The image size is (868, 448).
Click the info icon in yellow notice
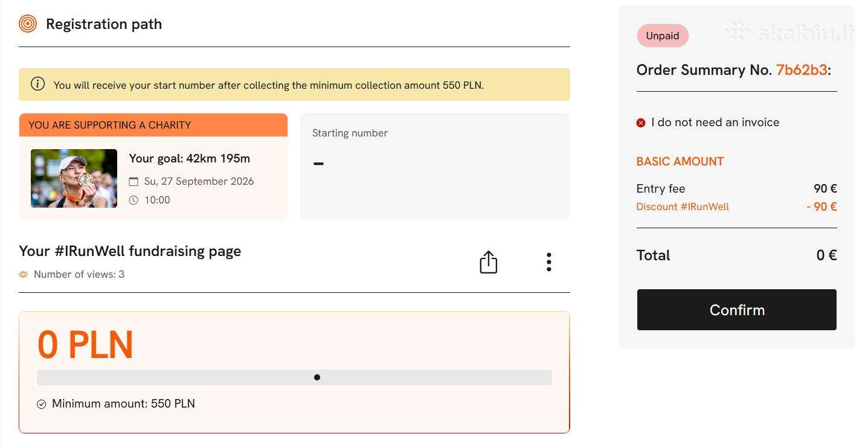click(x=37, y=84)
